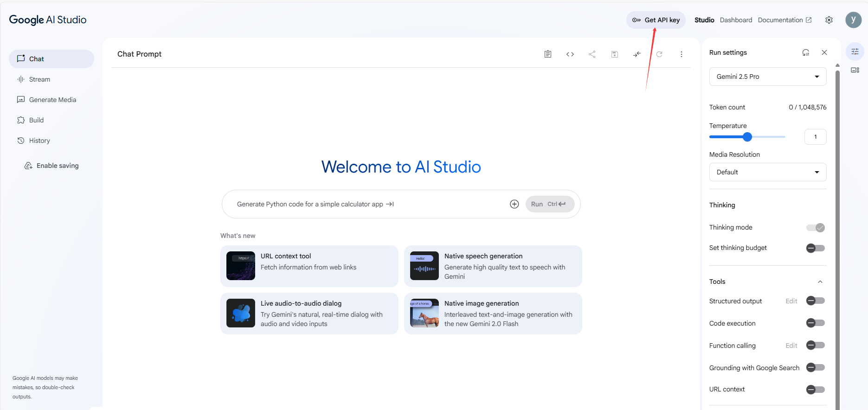Open the Native speech generation card
Image resolution: width=868 pixels, height=410 pixels.
pos(493,266)
